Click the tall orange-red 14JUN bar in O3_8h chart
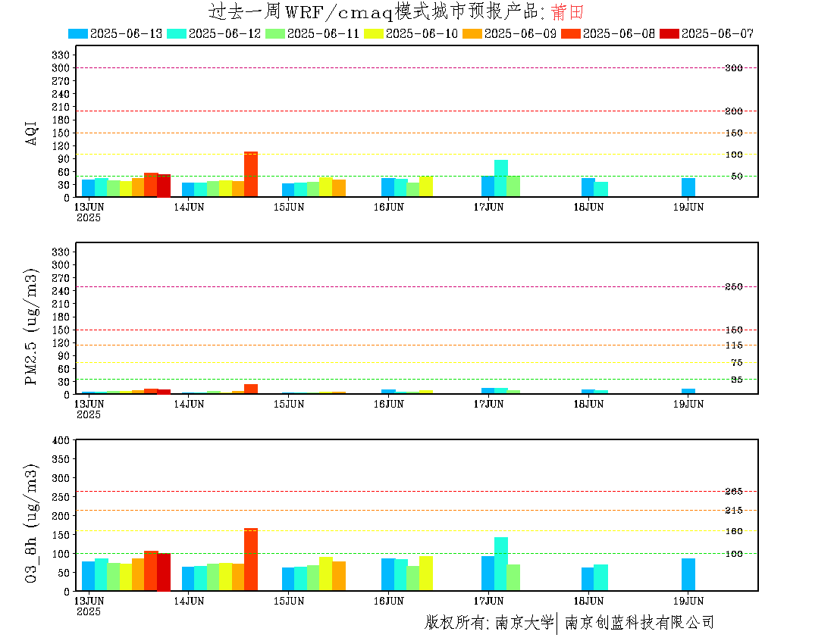The height and width of the screenshot is (644, 834). [251, 559]
